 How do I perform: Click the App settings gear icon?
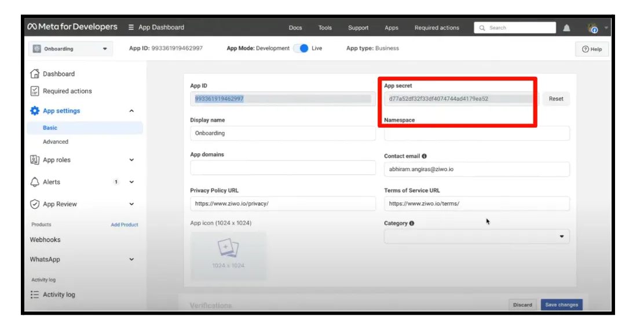(35, 111)
